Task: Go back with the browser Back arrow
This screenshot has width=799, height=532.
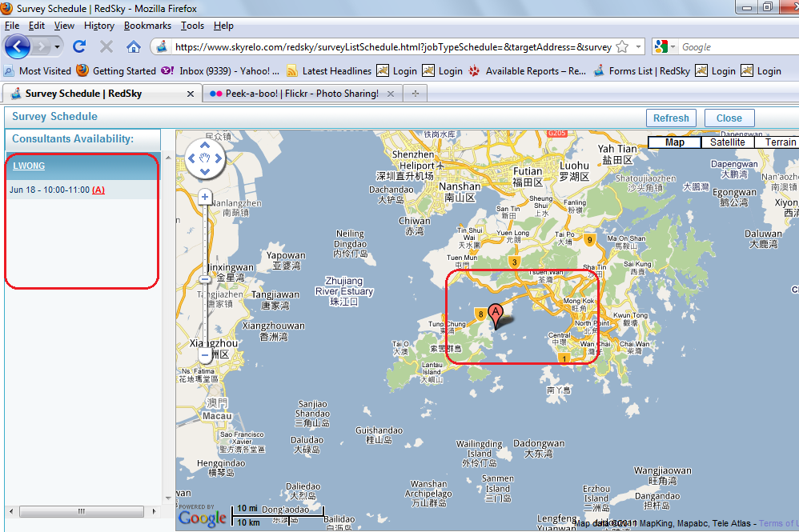Action: (18, 47)
